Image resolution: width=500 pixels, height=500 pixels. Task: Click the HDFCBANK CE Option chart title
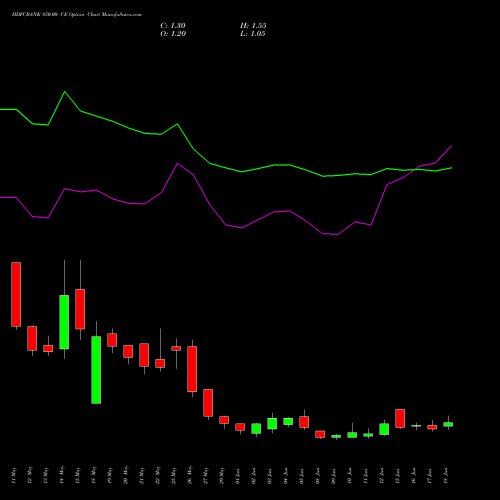tap(77, 15)
